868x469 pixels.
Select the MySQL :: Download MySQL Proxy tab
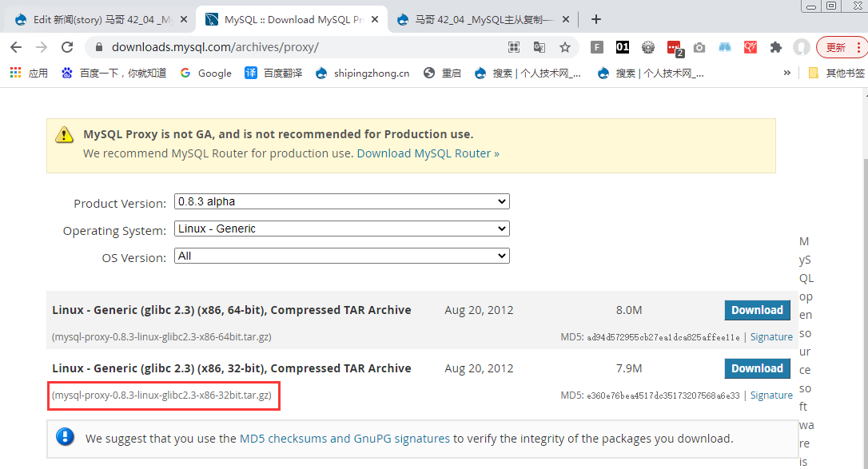(291, 19)
